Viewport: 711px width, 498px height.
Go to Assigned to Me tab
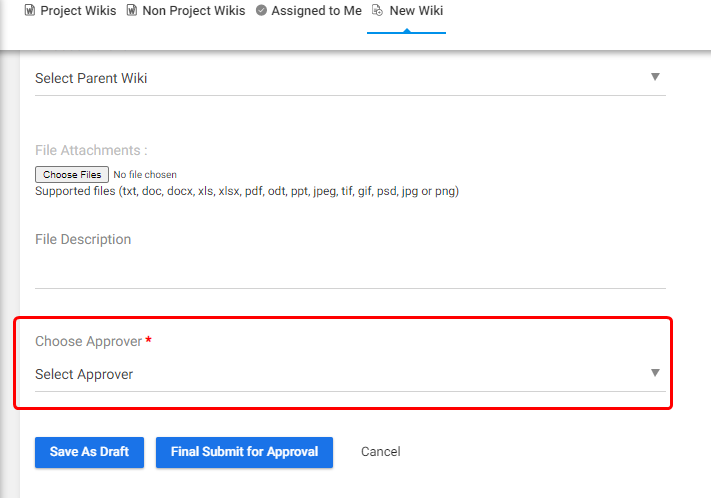(309, 10)
